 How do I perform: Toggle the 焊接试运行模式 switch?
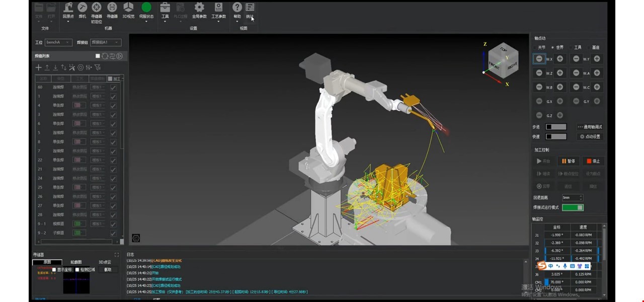[x=573, y=207]
